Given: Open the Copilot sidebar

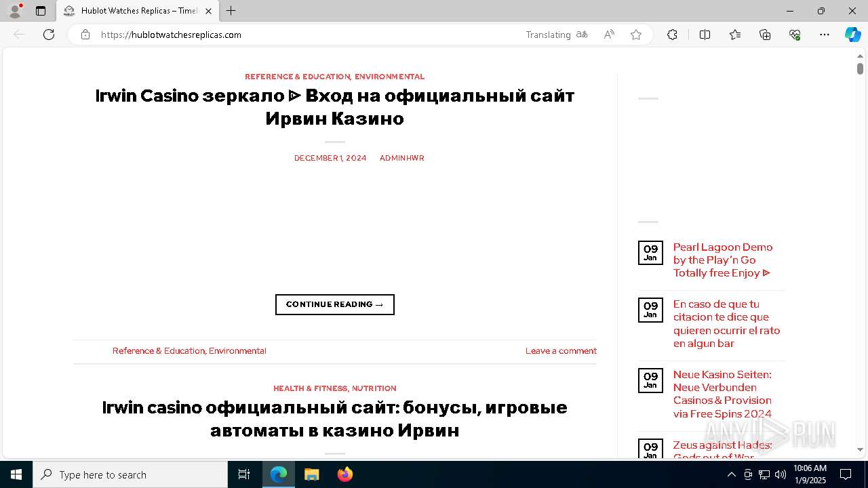Looking at the screenshot, I should [x=853, y=35].
